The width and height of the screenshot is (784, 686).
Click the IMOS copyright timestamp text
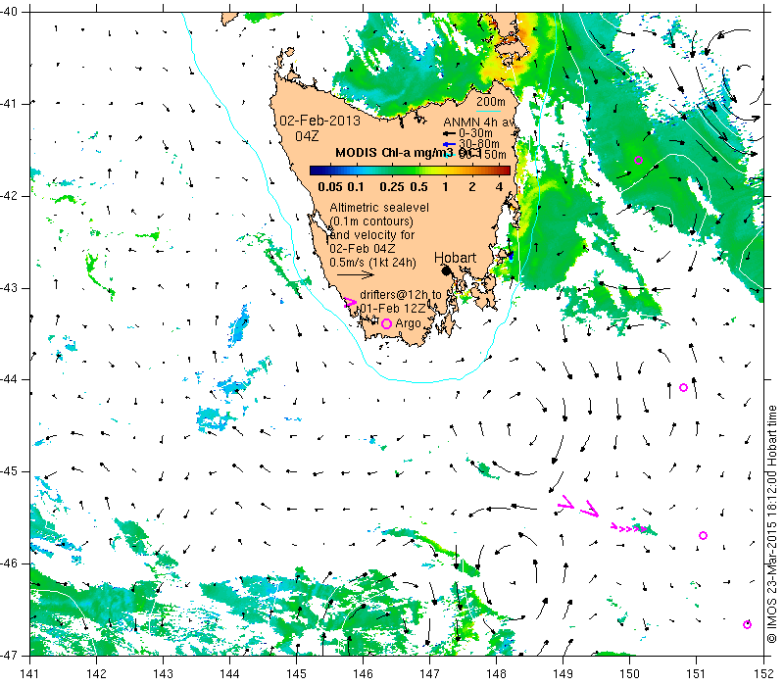[771, 524]
